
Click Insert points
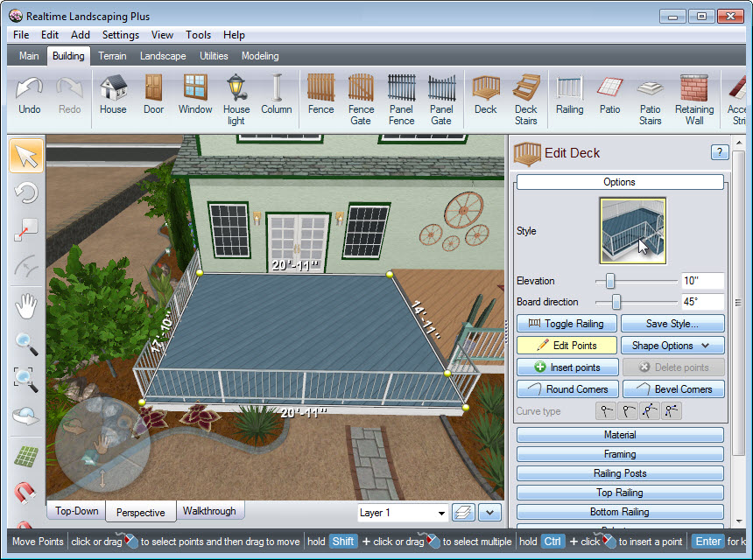(567, 367)
